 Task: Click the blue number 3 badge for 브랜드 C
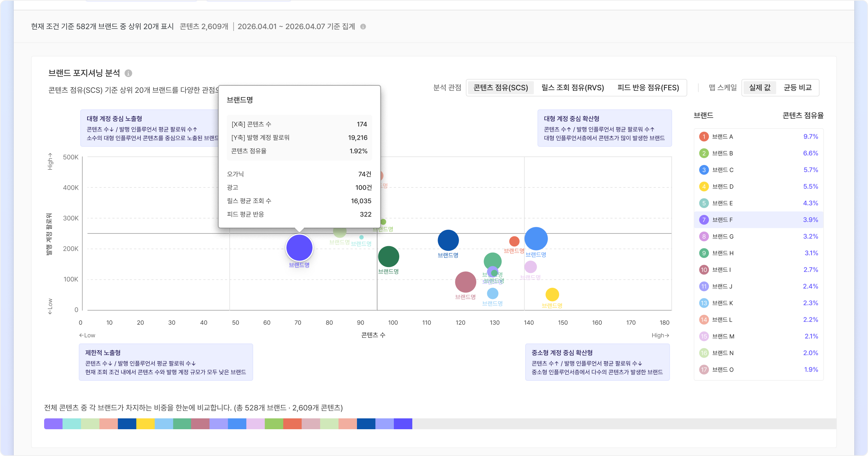(x=704, y=170)
